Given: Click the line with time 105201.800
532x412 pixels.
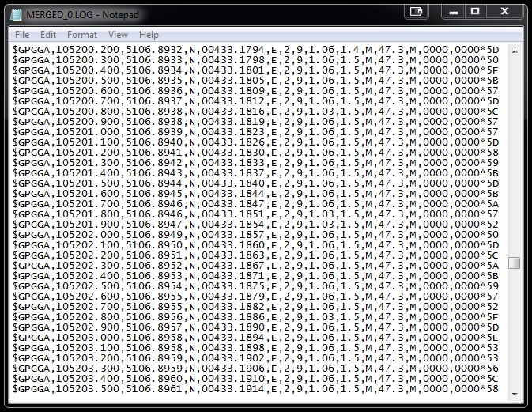Looking at the screenshot, I should click(256, 214).
